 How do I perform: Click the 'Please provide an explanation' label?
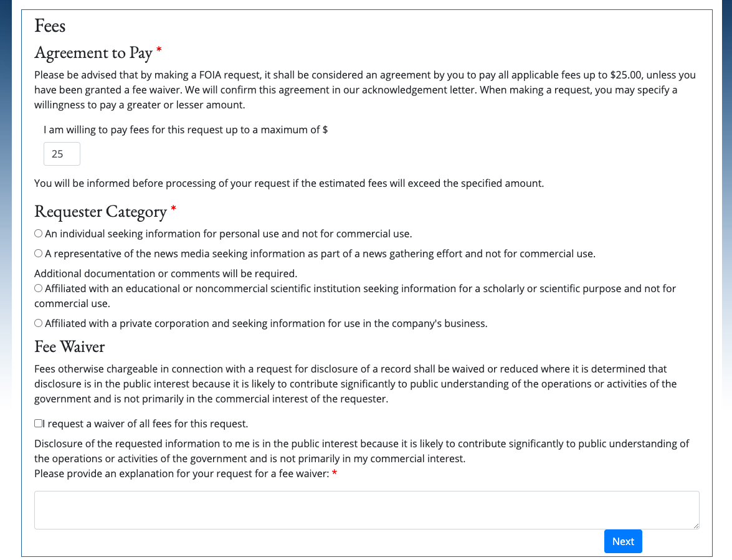pyautogui.click(x=182, y=473)
